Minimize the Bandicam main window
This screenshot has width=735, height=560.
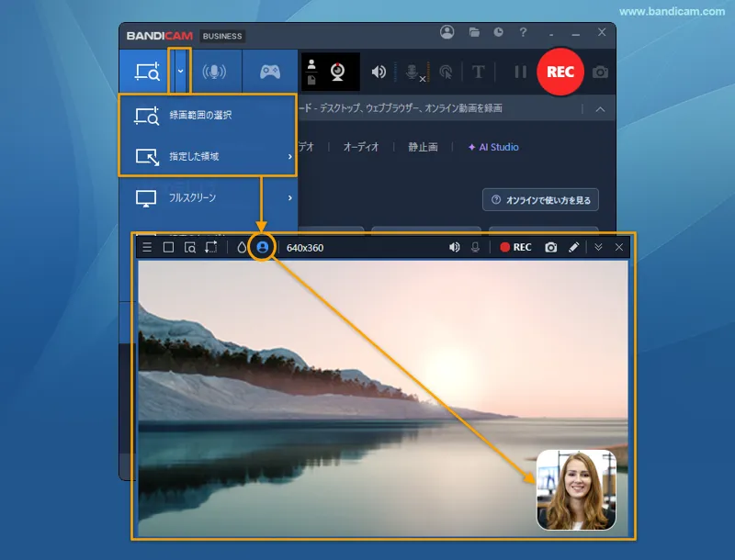click(576, 34)
